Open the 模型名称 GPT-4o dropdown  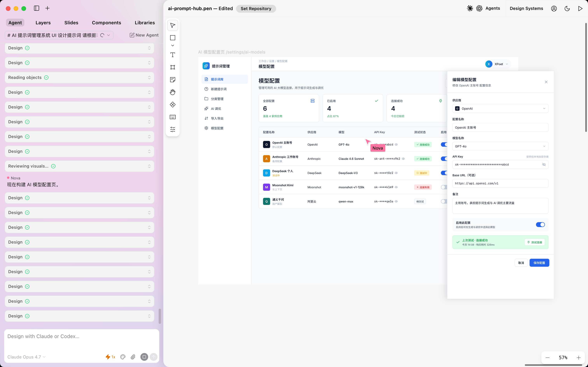click(500, 146)
